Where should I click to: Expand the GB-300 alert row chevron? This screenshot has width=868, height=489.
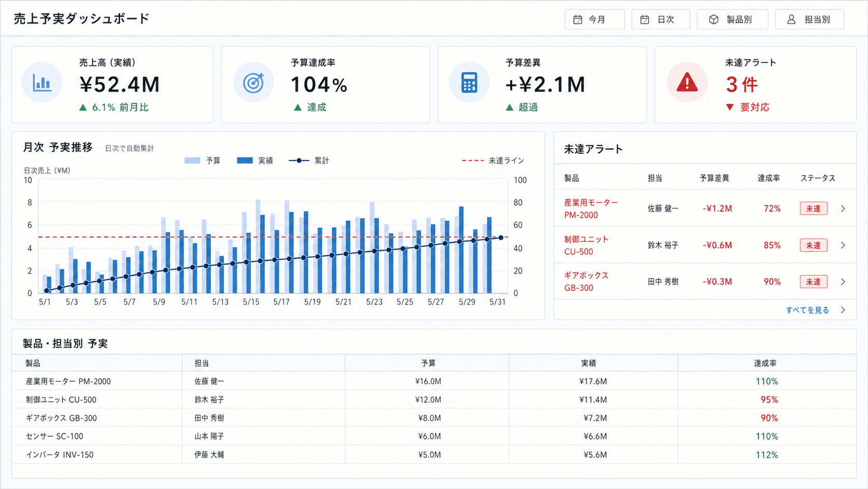coord(843,282)
